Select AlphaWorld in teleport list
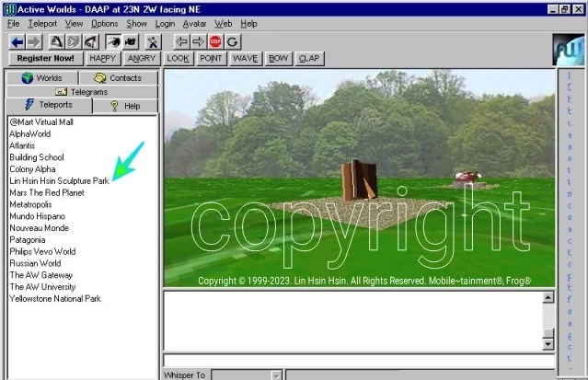The height and width of the screenshot is (380, 588). pos(29,134)
